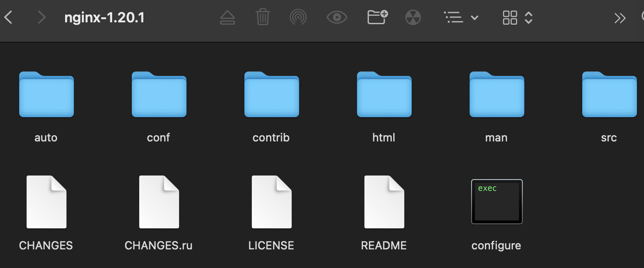Select the contrib folder icon
Image resolution: width=644 pixels, height=268 pixels.
(x=272, y=94)
